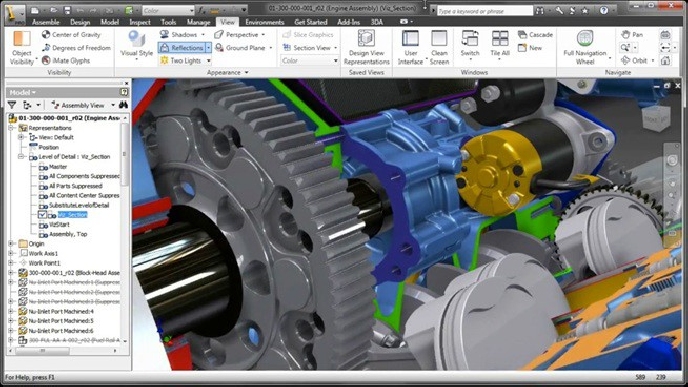This screenshot has height=387, width=688.
Task: Select the Pan tool
Action: (x=632, y=34)
